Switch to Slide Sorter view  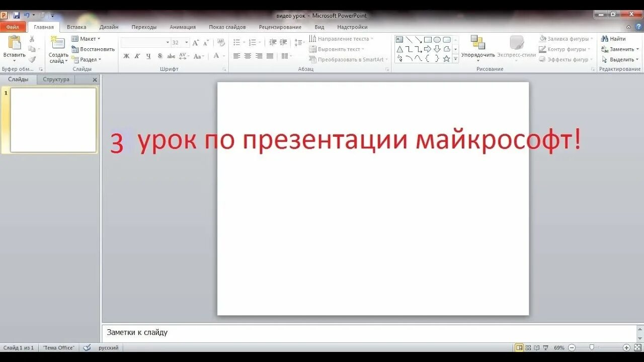click(x=528, y=347)
